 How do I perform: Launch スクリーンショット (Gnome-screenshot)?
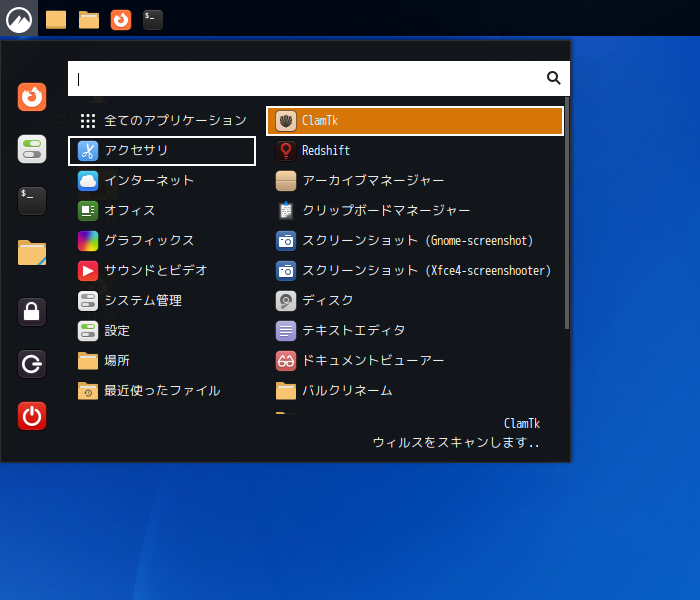click(415, 241)
